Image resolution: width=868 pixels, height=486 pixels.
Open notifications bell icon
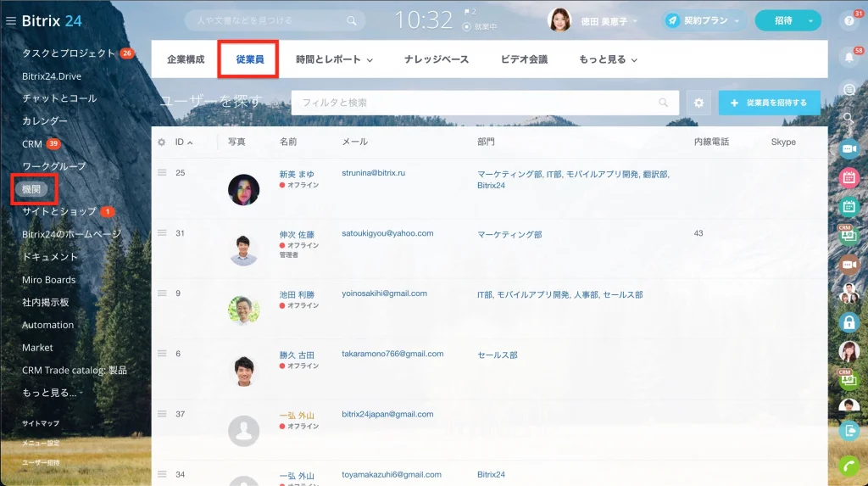click(x=849, y=57)
